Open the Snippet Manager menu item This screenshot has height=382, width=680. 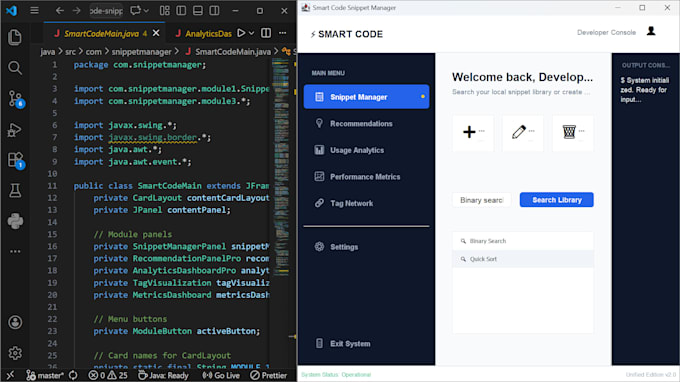point(366,97)
